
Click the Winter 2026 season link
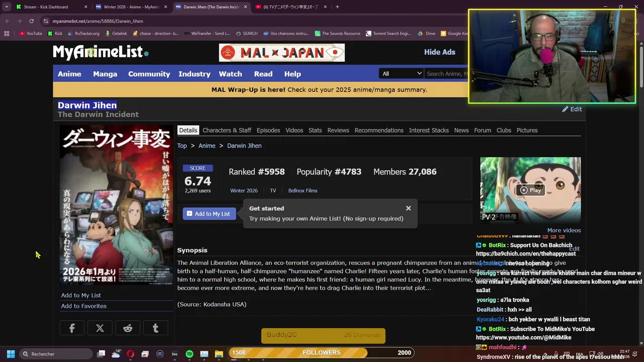(x=244, y=191)
